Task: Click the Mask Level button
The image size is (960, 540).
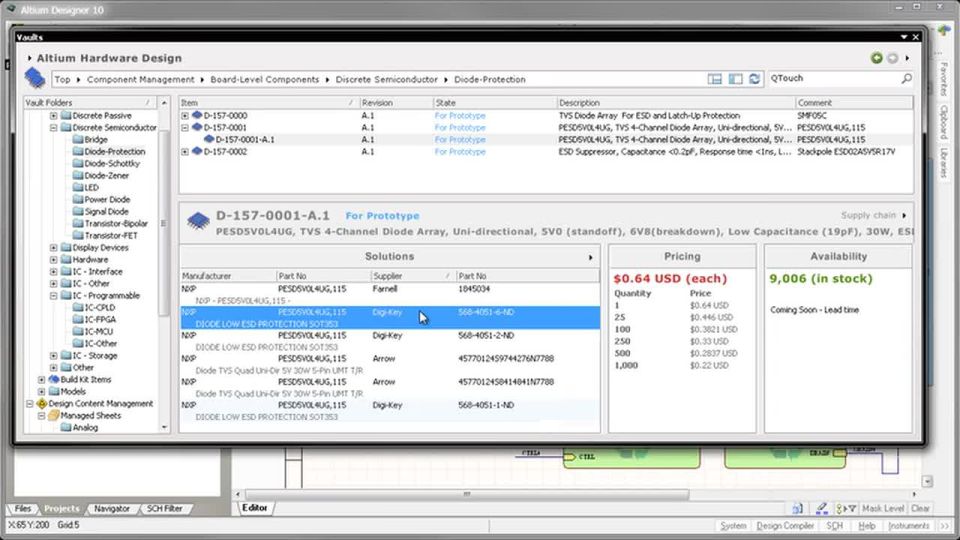Action: click(x=882, y=508)
